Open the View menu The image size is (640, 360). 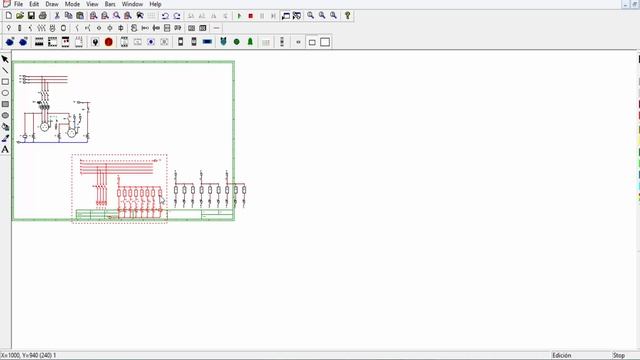(92, 4)
